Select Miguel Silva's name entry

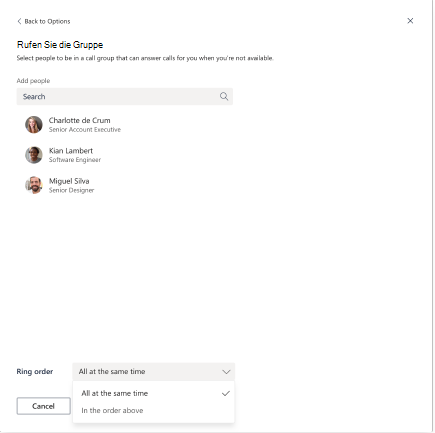coord(69,181)
